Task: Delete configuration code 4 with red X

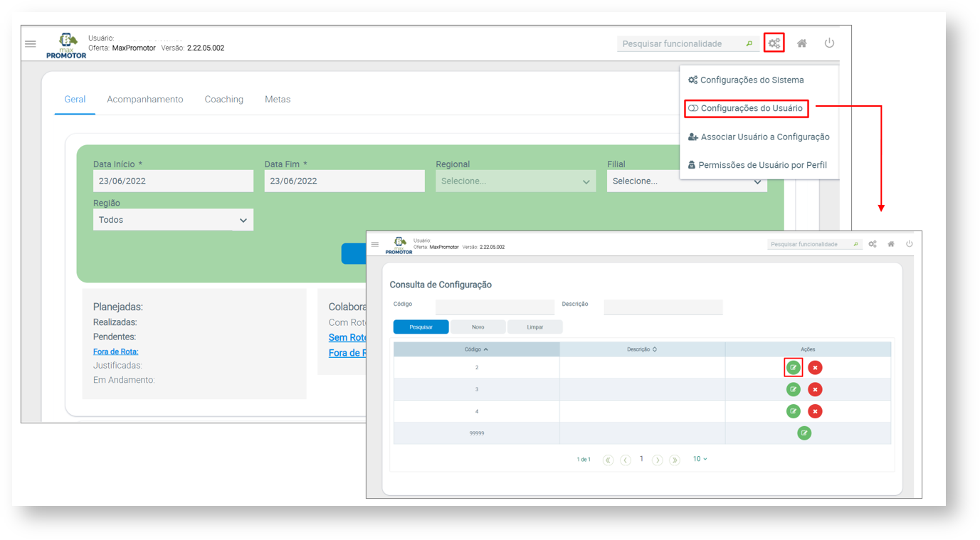Action: coord(815,411)
